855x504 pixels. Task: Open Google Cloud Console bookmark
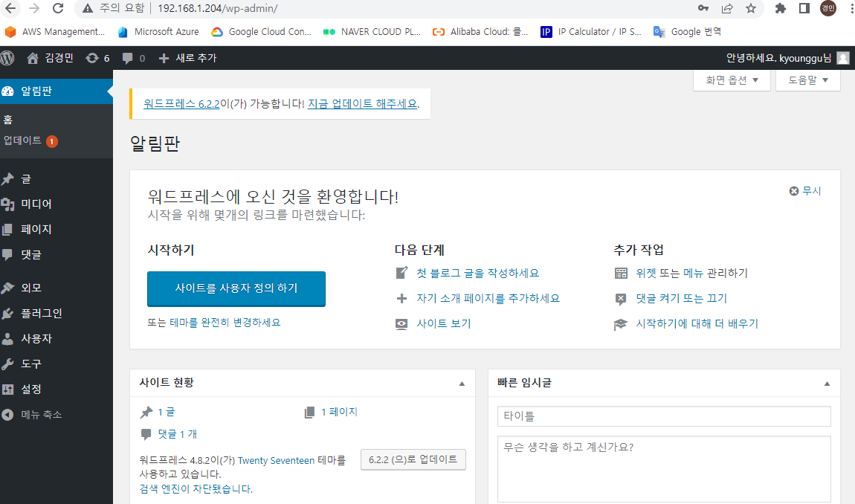click(x=261, y=32)
